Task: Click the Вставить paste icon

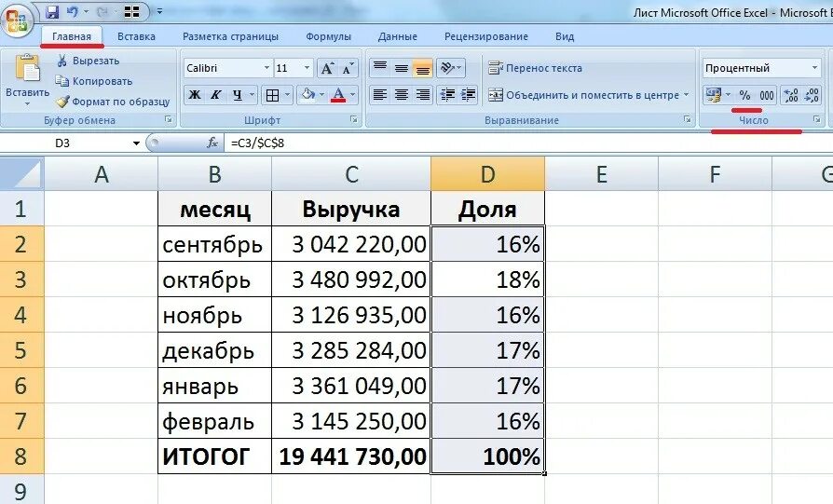Action: pyautogui.click(x=27, y=68)
